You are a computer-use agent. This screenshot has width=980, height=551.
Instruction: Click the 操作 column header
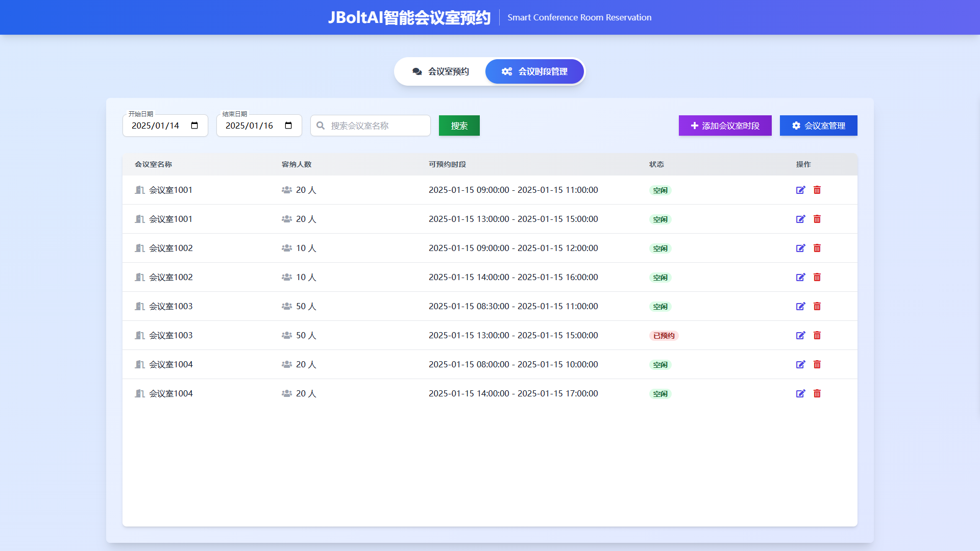pos(803,164)
